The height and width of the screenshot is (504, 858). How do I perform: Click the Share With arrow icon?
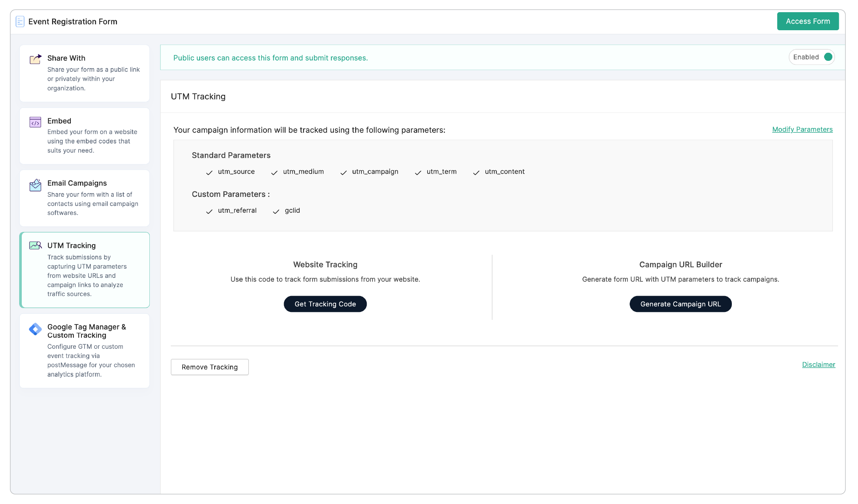(x=35, y=59)
